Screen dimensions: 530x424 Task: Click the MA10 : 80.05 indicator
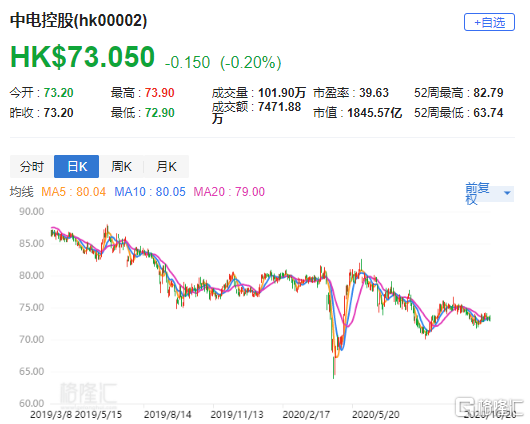(150, 192)
